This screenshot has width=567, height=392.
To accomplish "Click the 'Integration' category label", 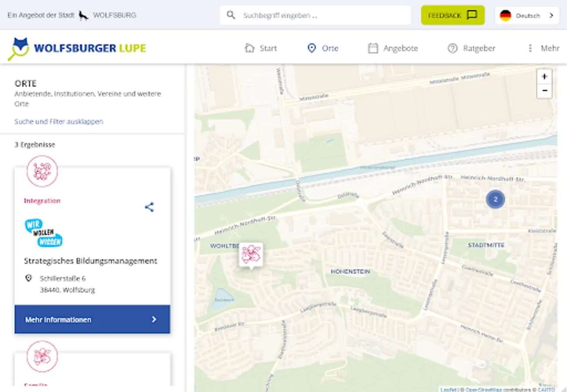I will [42, 201].
